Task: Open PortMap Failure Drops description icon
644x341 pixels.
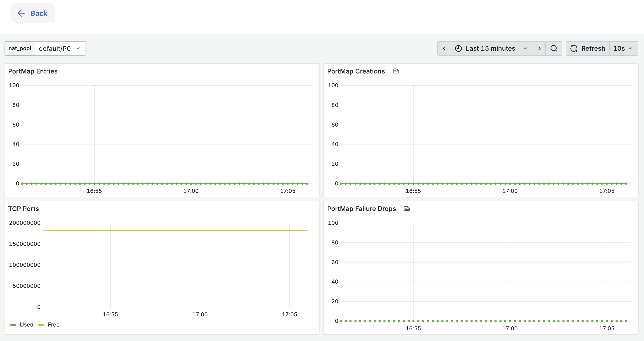Action: click(407, 208)
